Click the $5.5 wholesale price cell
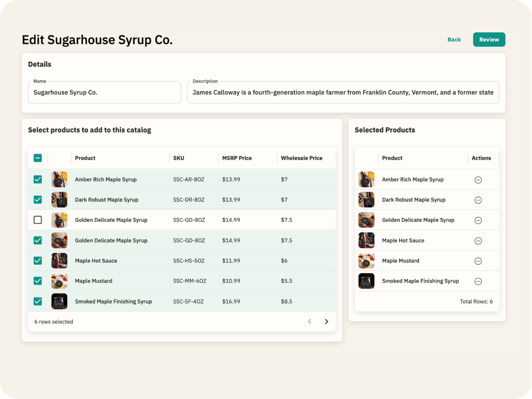Image resolution: width=532 pixels, height=399 pixels. click(x=287, y=281)
